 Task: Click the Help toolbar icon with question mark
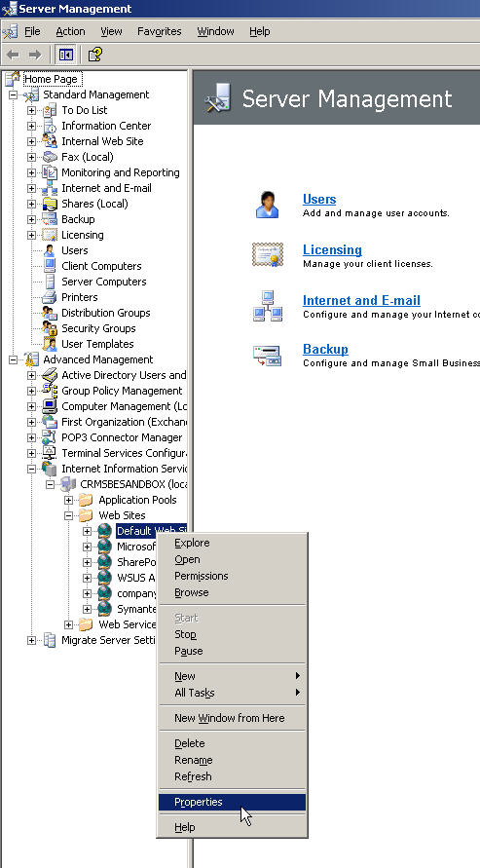(x=95, y=55)
